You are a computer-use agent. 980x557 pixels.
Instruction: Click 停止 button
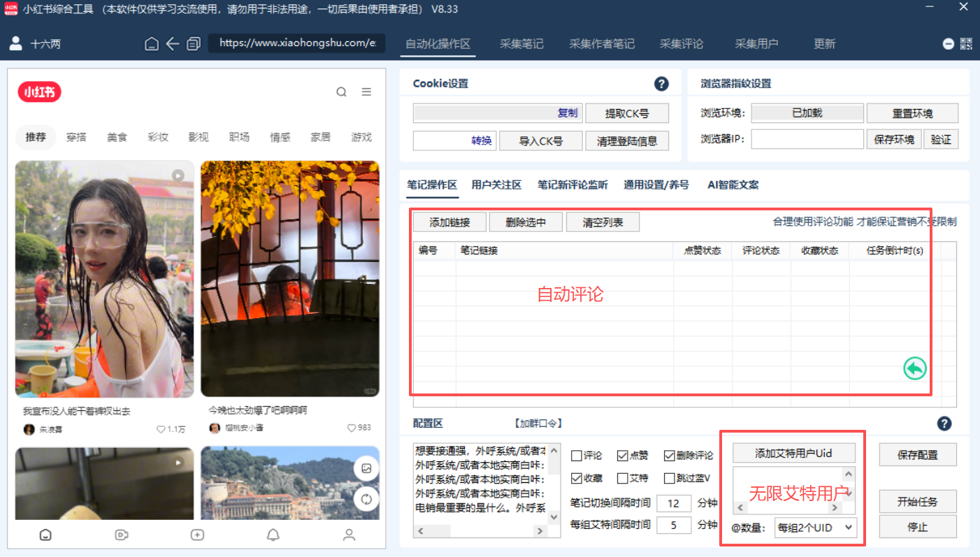coord(918,527)
